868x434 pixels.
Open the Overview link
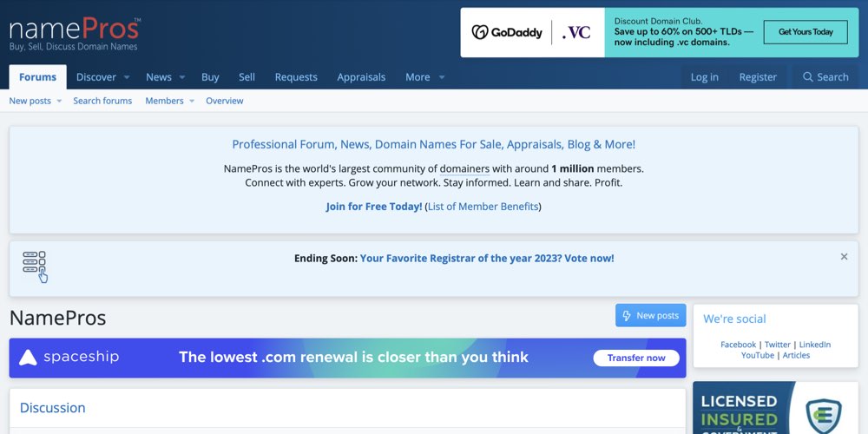225,101
